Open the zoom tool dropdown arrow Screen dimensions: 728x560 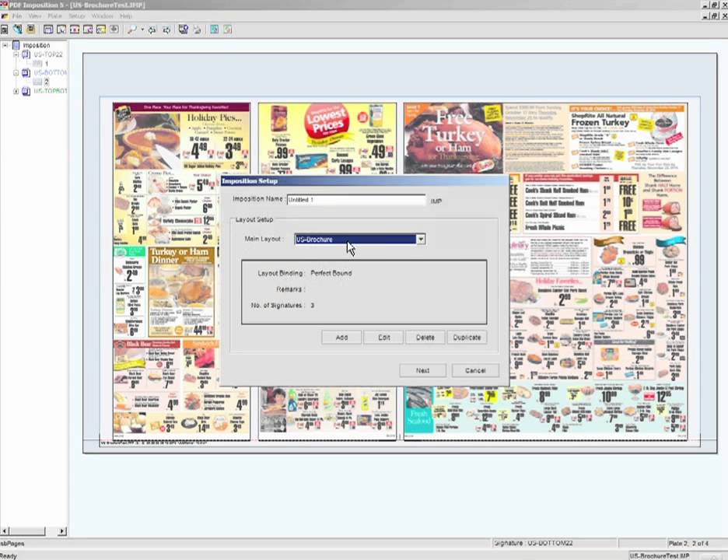[x=142, y=30]
